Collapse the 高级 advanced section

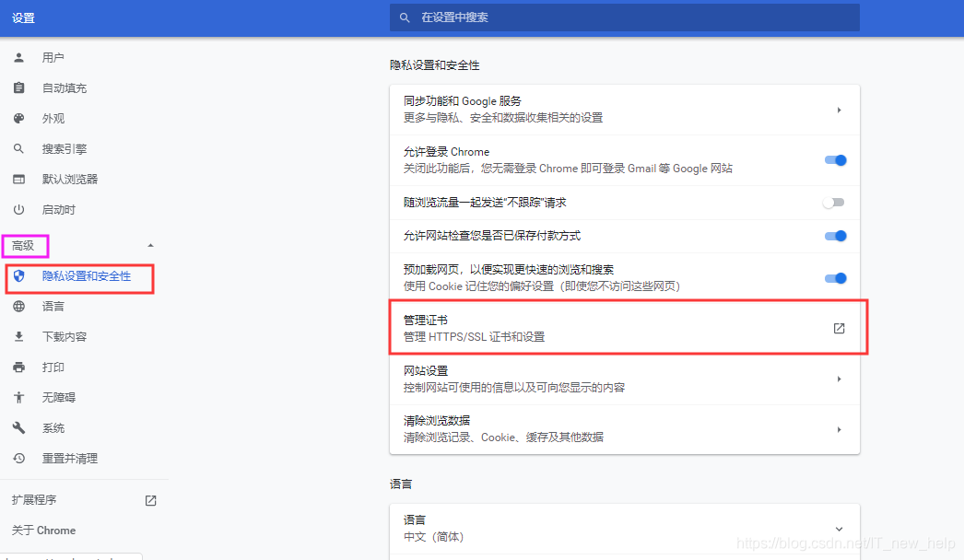tap(148, 244)
